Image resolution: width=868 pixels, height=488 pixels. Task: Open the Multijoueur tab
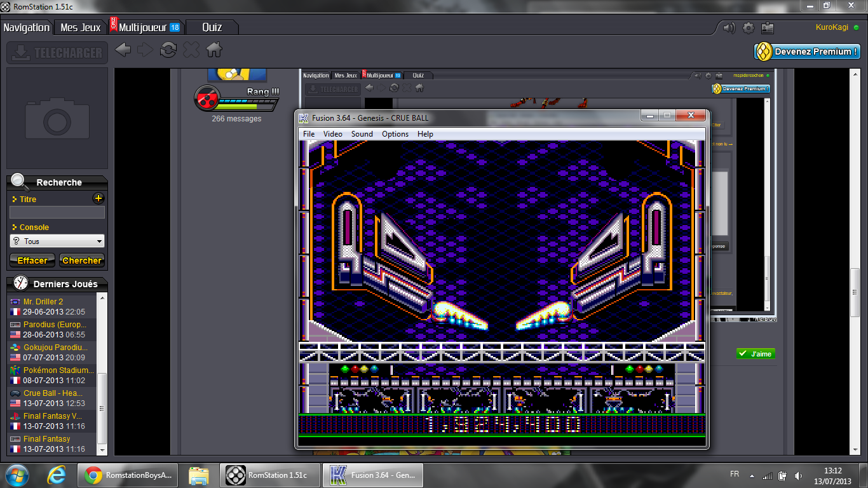coord(146,27)
